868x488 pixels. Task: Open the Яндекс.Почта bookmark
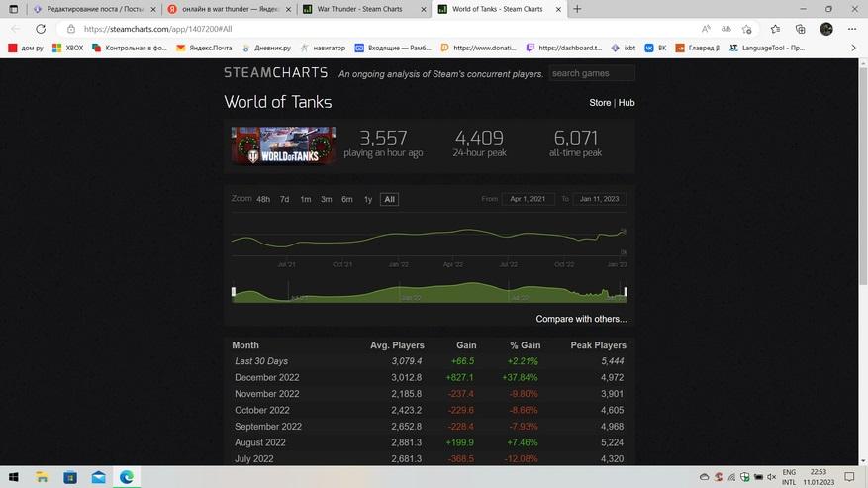pyautogui.click(x=204, y=49)
